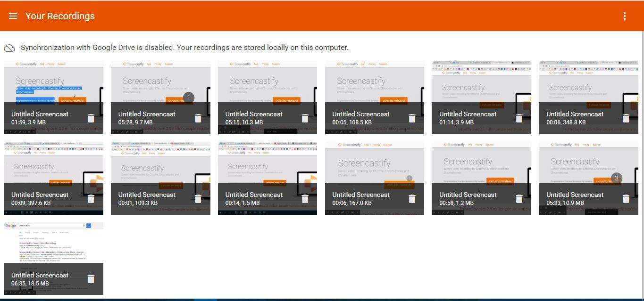Click the Untitled Screencast title above 01:14, 3.9 MB
The height and width of the screenshot is (301, 644).
(468, 114)
